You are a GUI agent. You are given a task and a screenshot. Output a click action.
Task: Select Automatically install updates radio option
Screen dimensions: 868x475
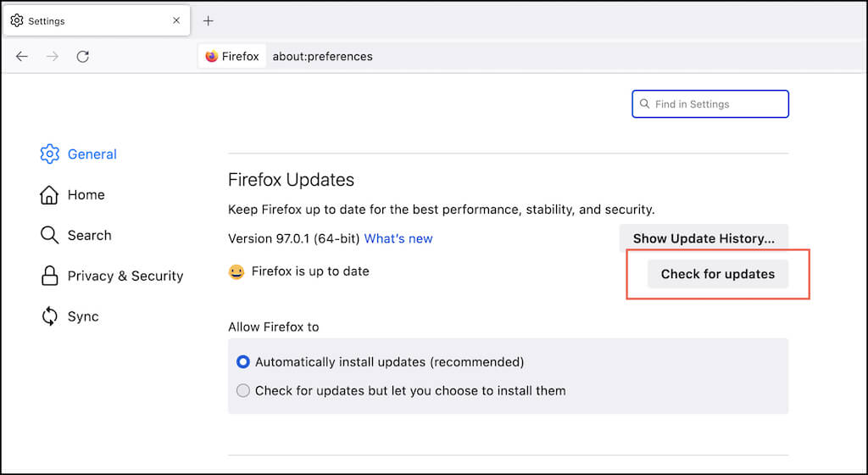tap(243, 362)
